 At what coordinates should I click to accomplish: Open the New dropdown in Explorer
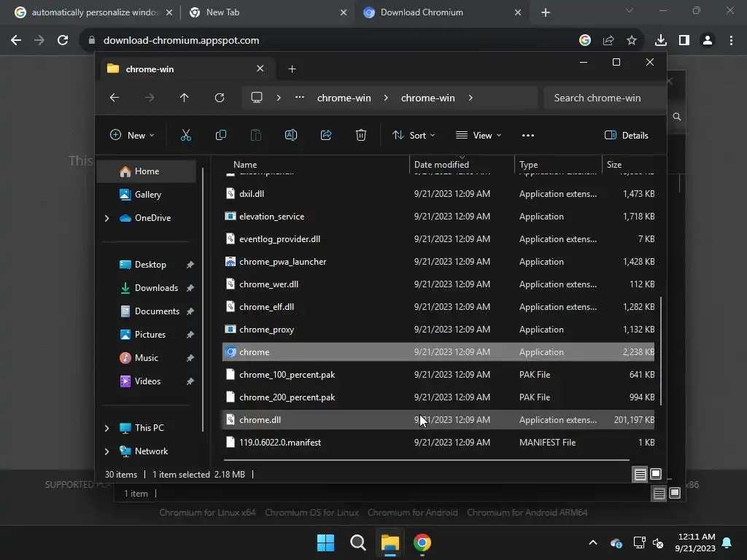pos(132,135)
